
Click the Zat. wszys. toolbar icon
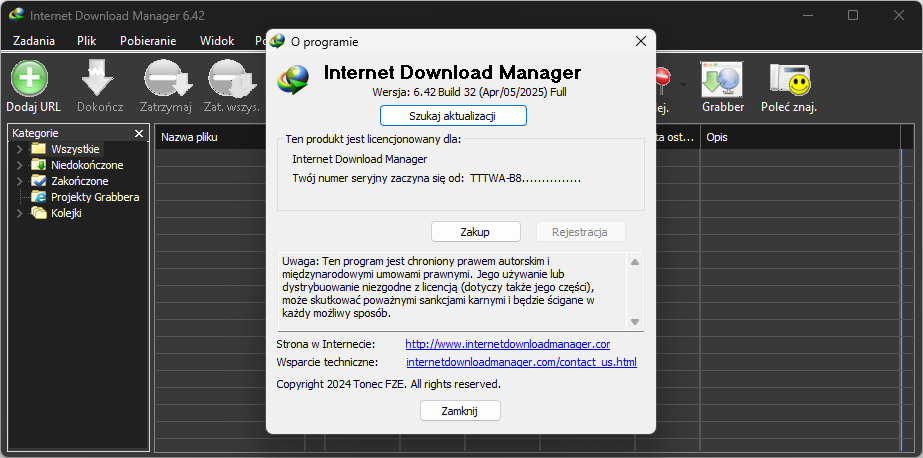click(x=234, y=79)
